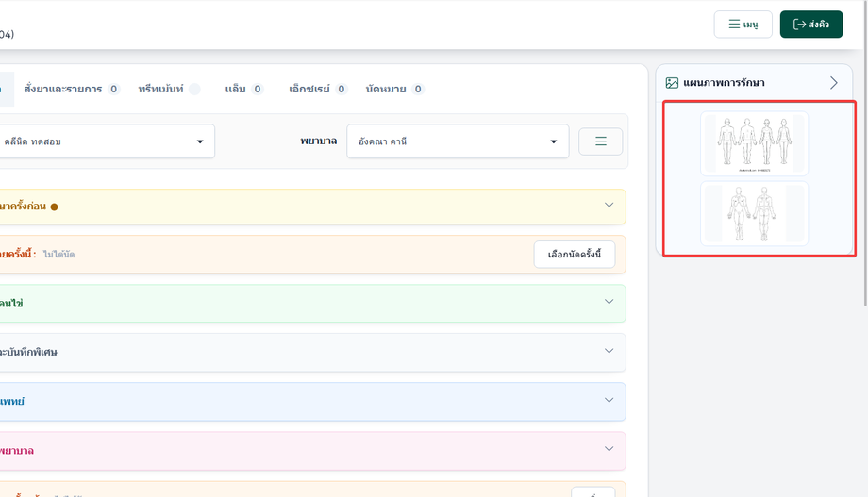
Task: Click the เลือกนัดครั้งนี้ button
Action: pos(574,255)
